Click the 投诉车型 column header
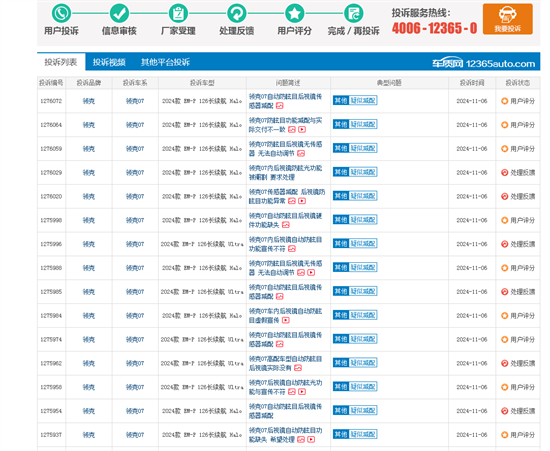550x451 pixels. click(202, 83)
